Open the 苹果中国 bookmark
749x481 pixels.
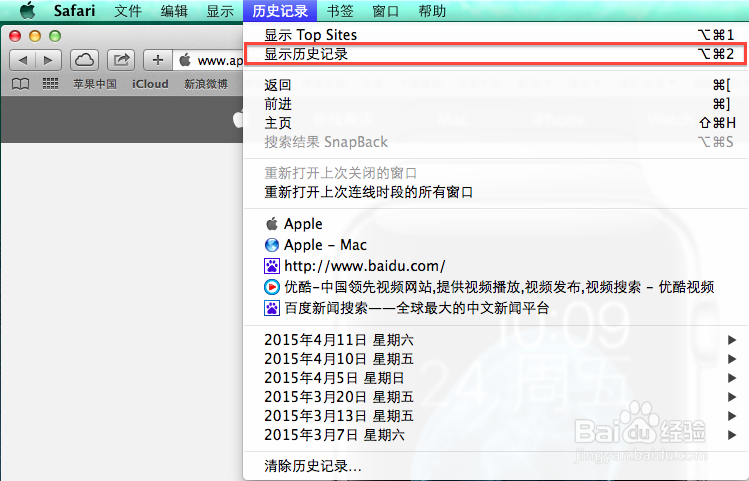tap(95, 84)
